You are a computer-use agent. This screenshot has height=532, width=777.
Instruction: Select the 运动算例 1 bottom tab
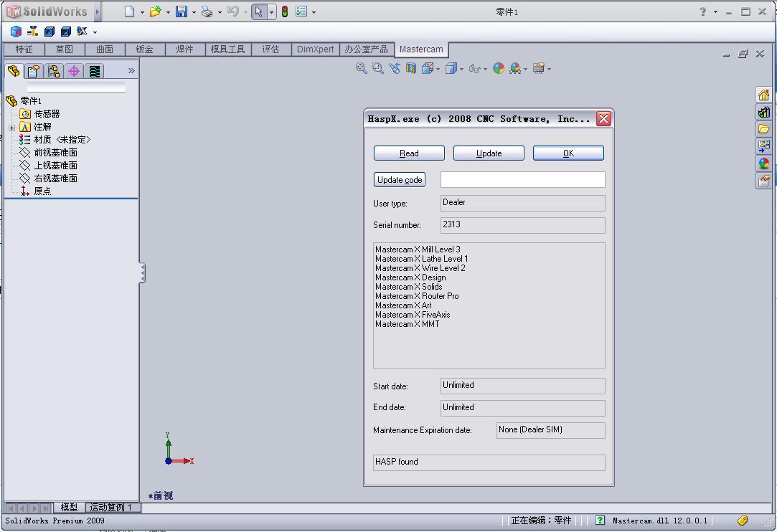pyautogui.click(x=111, y=507)
